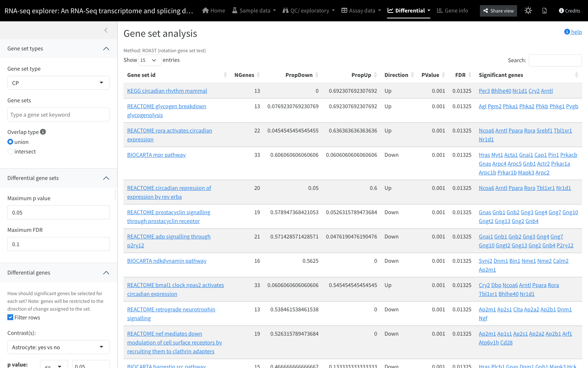Open the Assay data menu
Viewport: 588px width, 368px height.
point(361,11)
